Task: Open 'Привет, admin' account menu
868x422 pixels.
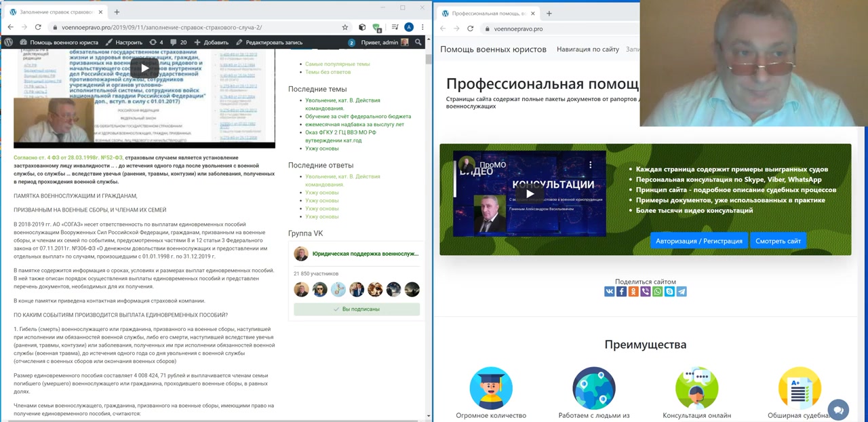Action: click(x=384, y=42)
